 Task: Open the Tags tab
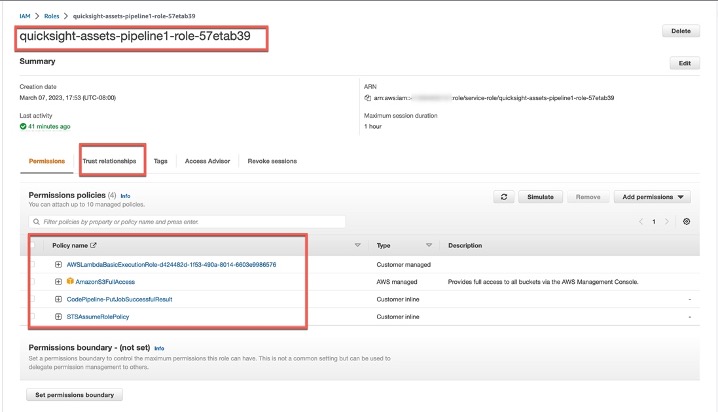click(160, 161)
